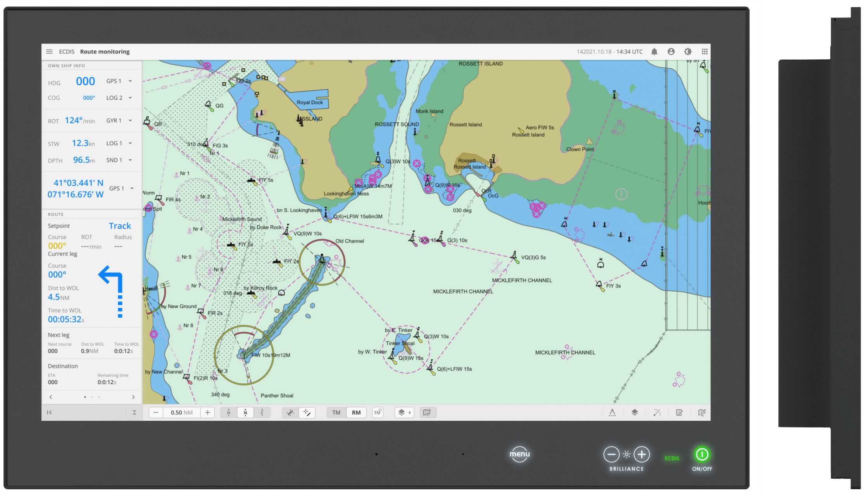Image resolution: width=868 pixels, height=495 pixels.
Task: Click the Dist to WOL 4.5 NM value
Action: (59, 297)
